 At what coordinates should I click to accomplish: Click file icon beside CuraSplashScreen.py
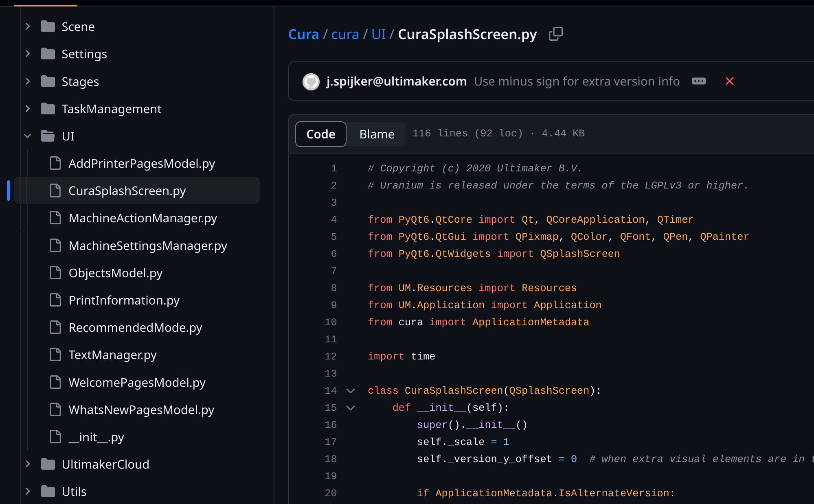pos(55,191)
